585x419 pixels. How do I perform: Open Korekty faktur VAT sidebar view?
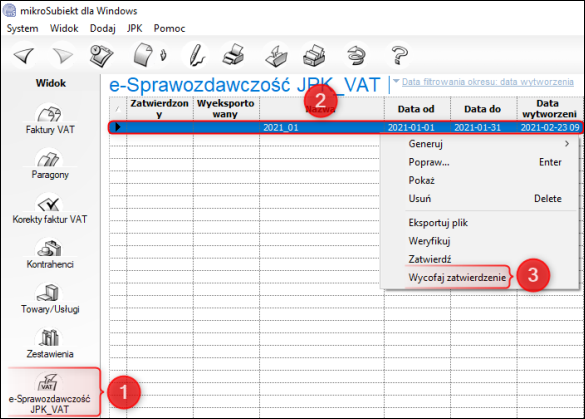point(50,209)
